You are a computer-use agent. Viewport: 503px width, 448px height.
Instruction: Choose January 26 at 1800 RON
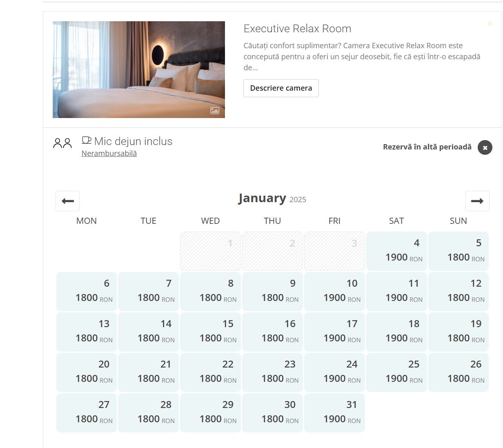pyautogui.click(x=458, y=372)
